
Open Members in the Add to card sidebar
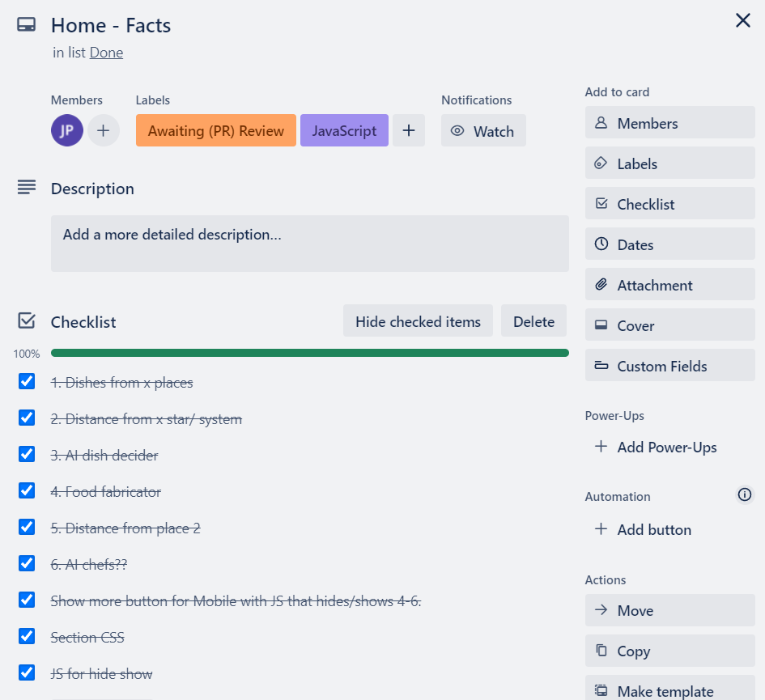coord(669,122)
